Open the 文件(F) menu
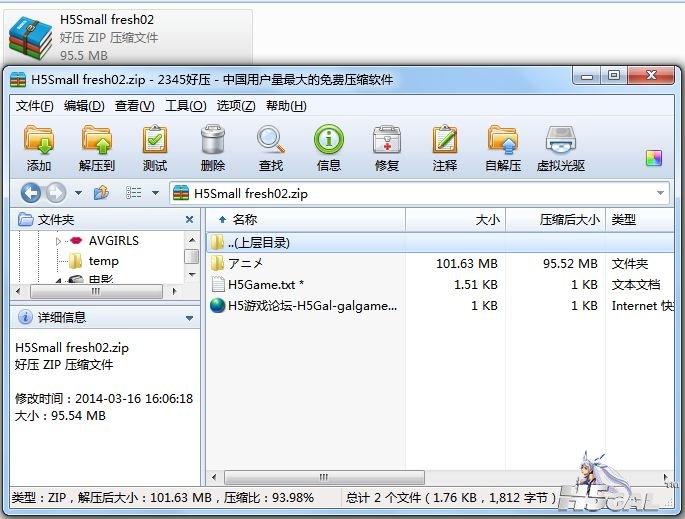The height and width of the screenshot is (519, 685). 35,106
